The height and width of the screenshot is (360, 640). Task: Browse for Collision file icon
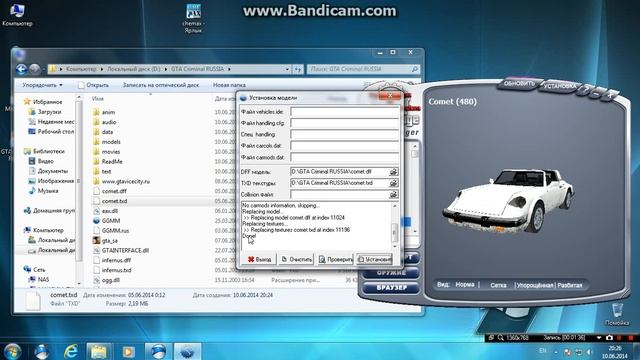click(x=393, y=195)
